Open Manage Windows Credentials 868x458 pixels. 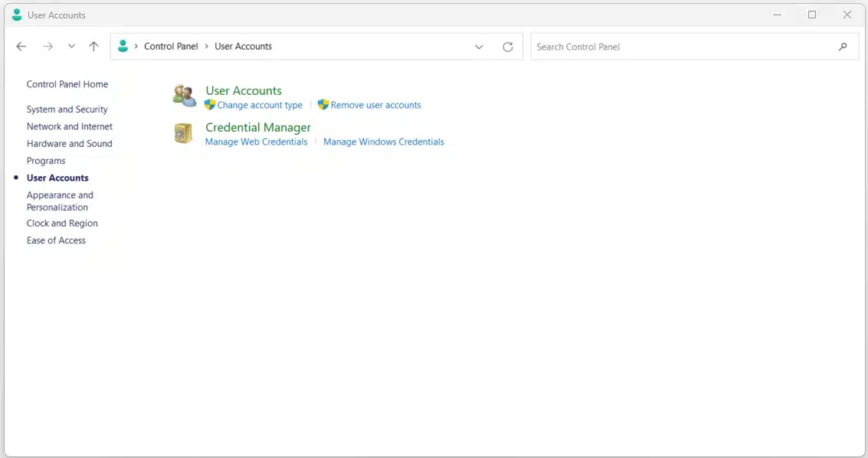(383, 142)
